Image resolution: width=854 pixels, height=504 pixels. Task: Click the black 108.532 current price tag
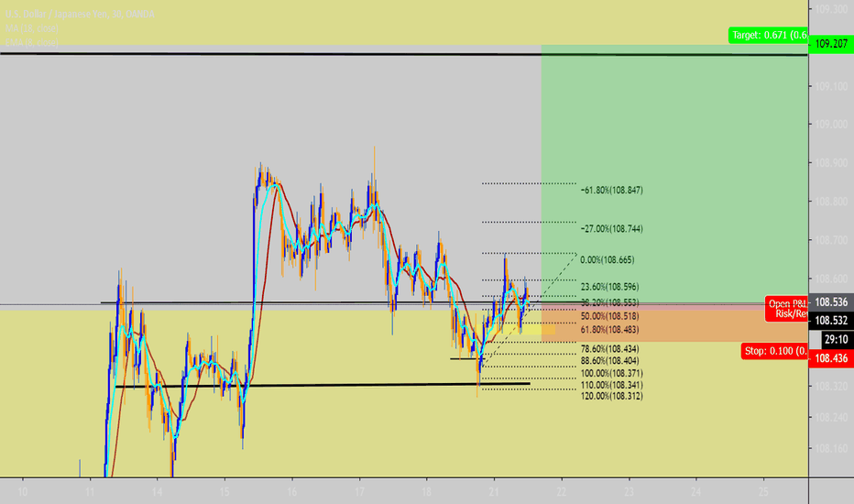[x=831, y=321]
